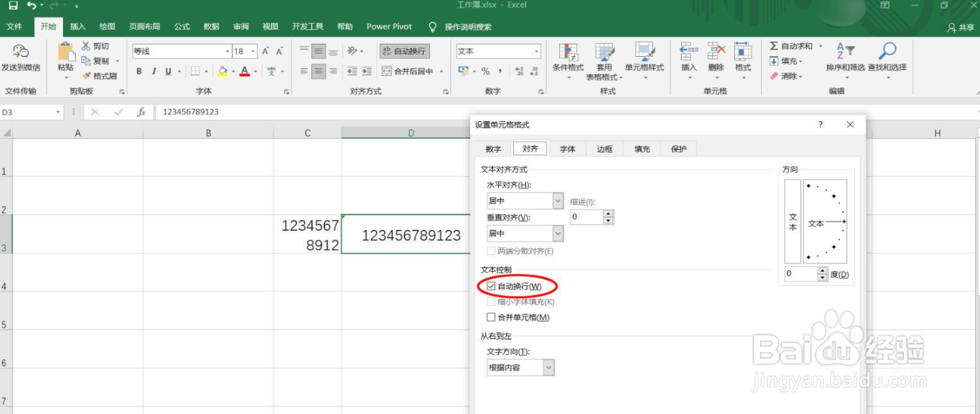Switch to the 字体 tab in the dialog
Viewport: 980px width, 414px height.
pyautogui.click(x=567, y=148)
